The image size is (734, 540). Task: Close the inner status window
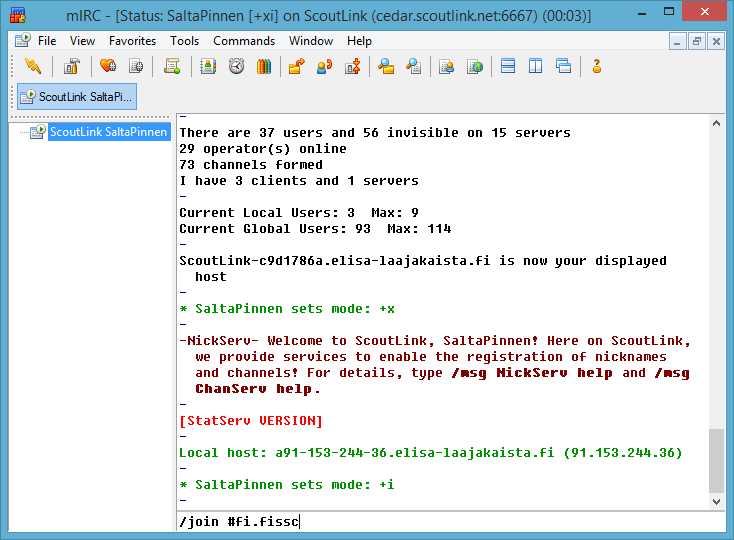pos(716,42)
